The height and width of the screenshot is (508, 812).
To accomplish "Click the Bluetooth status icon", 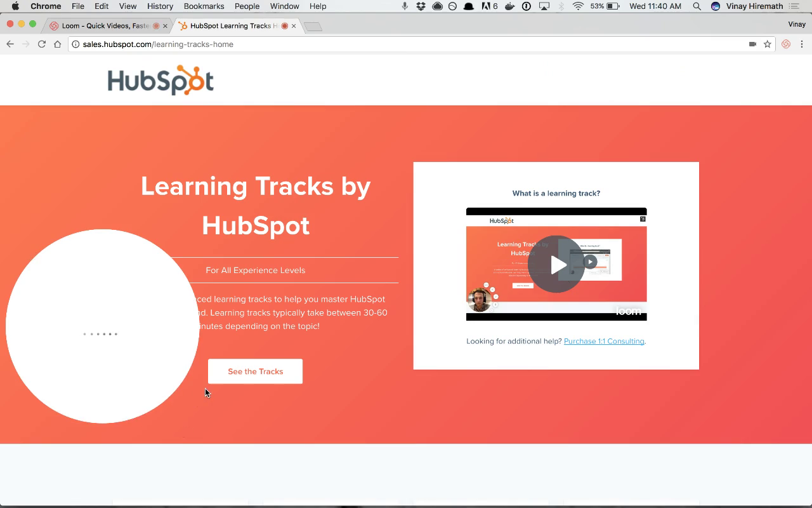I will (561, 6).
